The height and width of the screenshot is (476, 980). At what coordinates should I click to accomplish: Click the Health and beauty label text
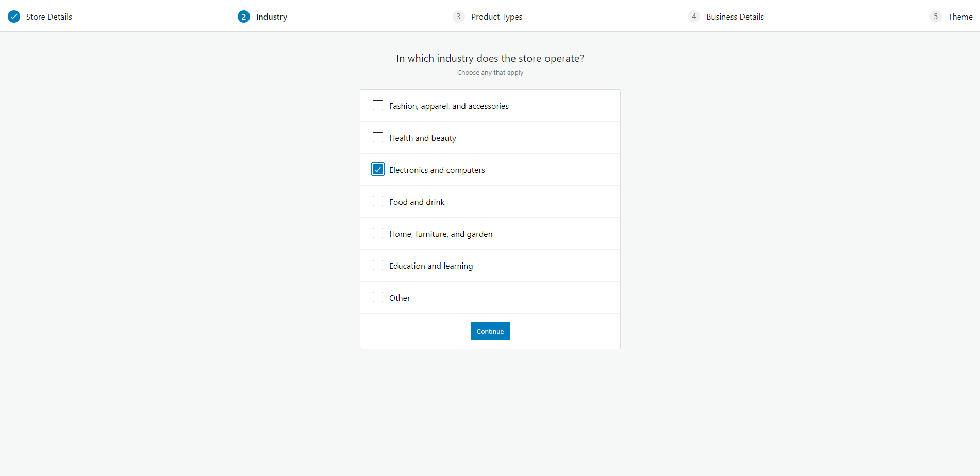pyautogui.click(x=423, y=138)
